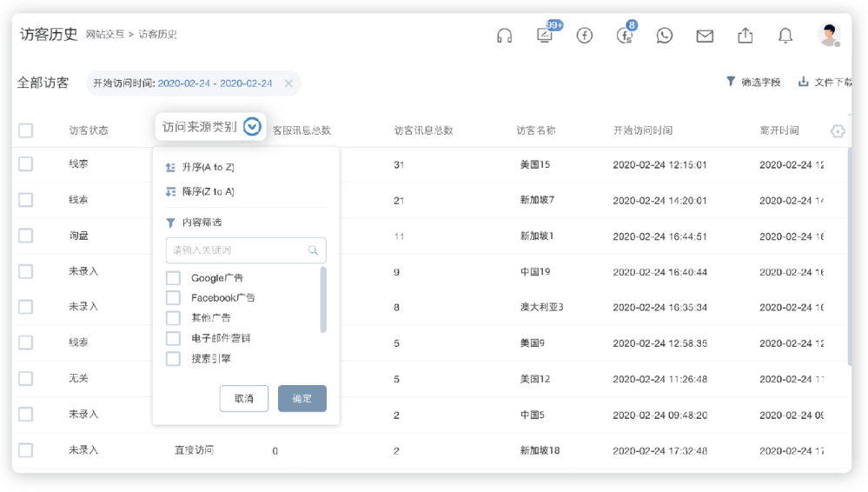The height and width of the screenshot is (492, 868).
Task: Click the search magnifier in keyword box
Action: 314,249
